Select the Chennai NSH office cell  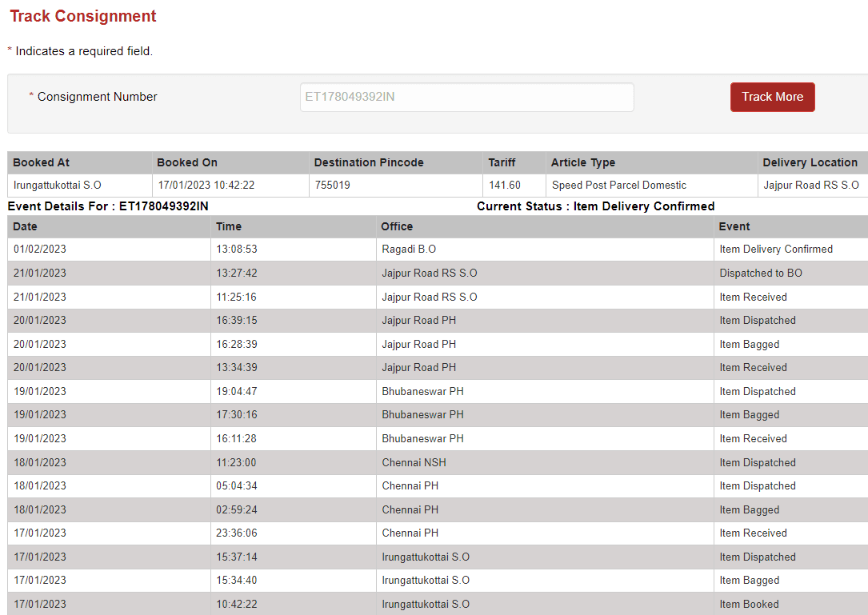[x=414, y=462]
